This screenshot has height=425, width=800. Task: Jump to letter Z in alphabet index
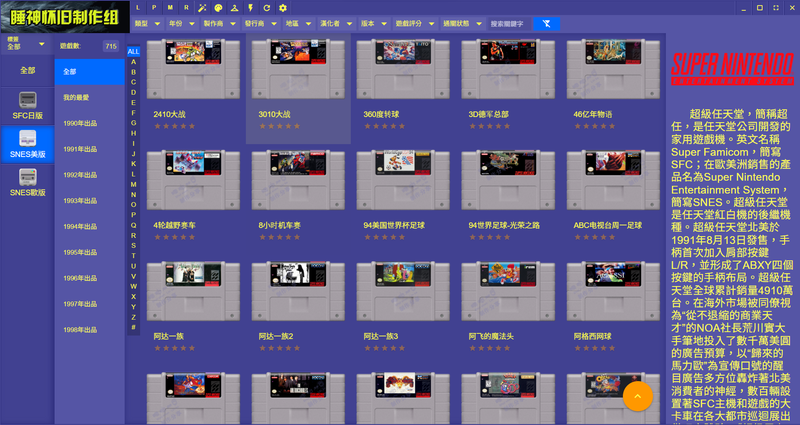point(133,317)
